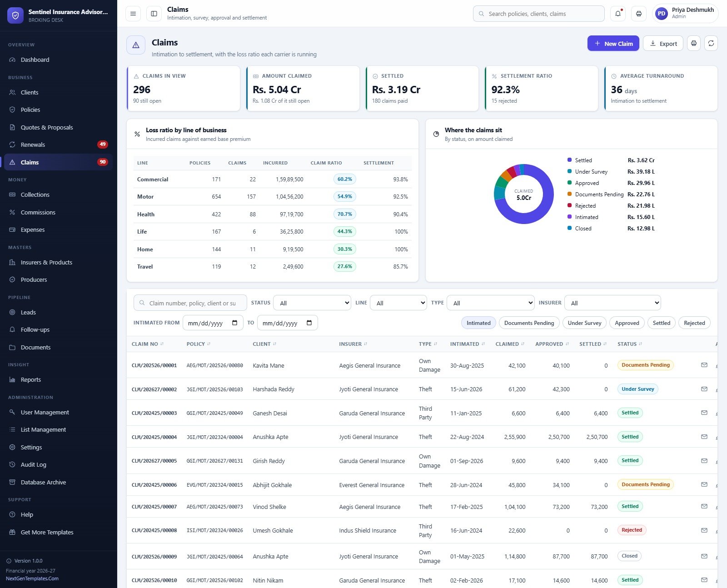Click the print icon beside Export
727x588 pixels.
coord(693,43)
